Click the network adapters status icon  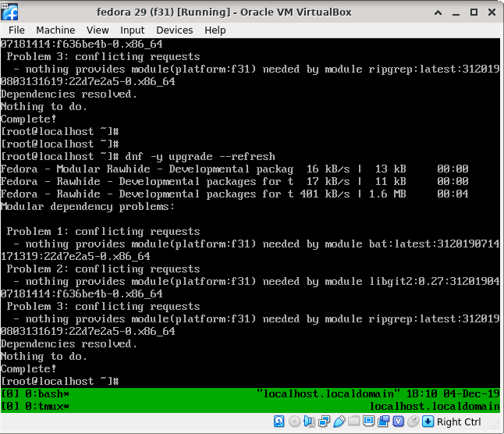click(324, 422)
